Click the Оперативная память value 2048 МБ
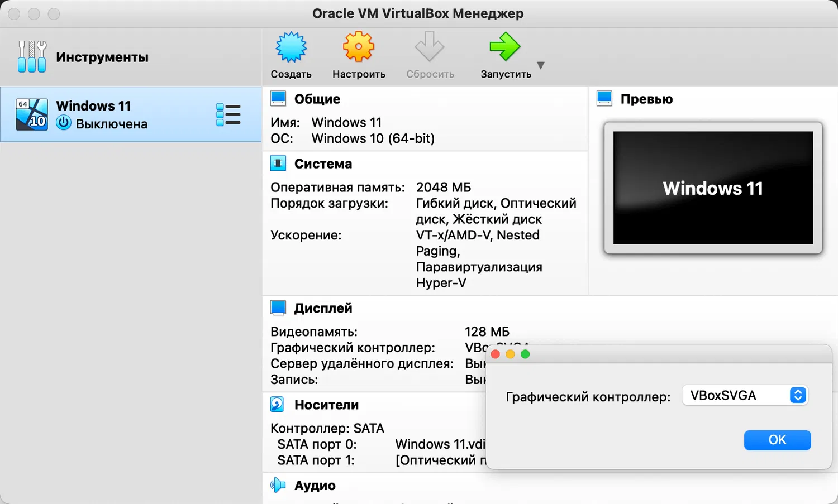The width and height of the screenshot is (838, 504). [x=444, y=187]
